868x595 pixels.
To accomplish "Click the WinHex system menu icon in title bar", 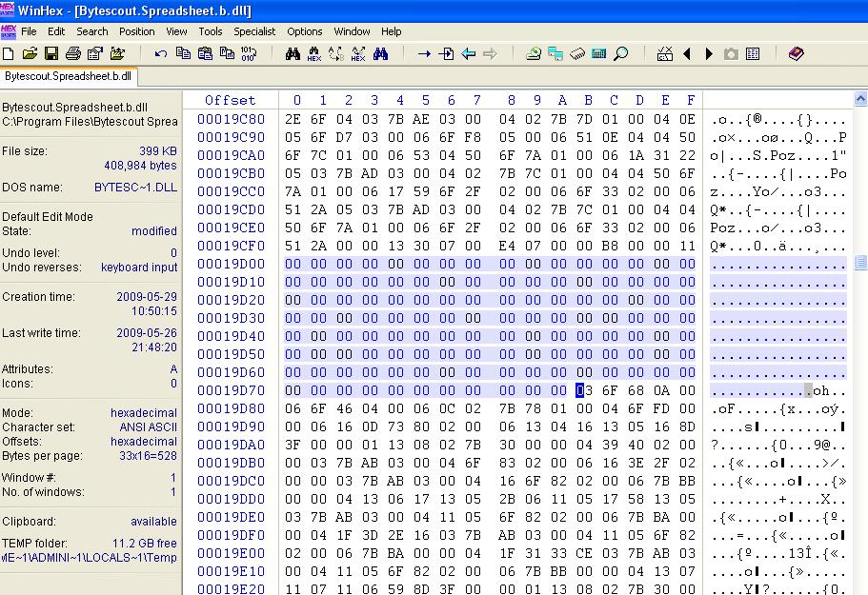I will pos(8,10).
